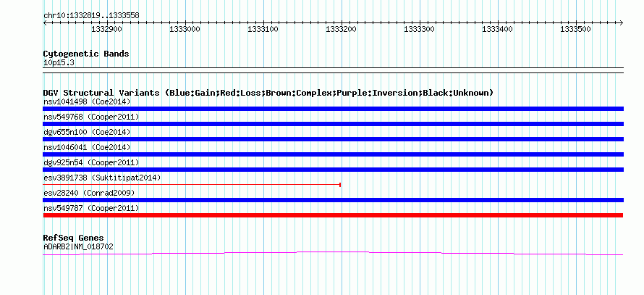
Task: Select the 10p15.3 band label
Action: click(x=59, y=62)
